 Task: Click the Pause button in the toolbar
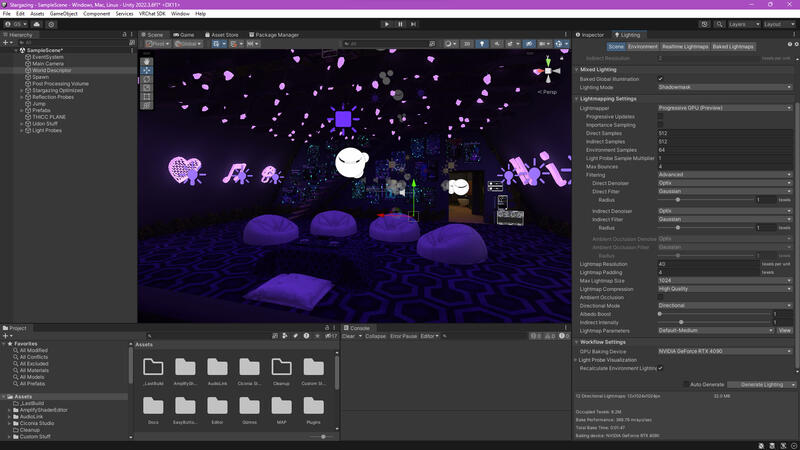tap(400, 24)
